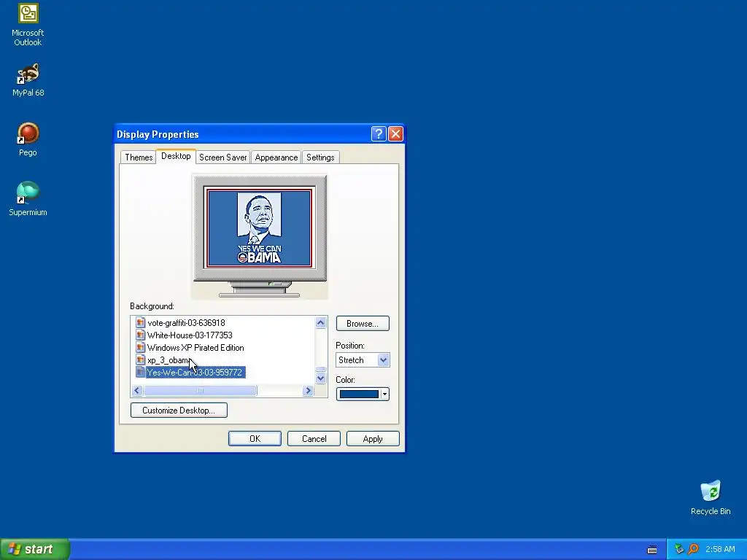The image size is (747, 560).
Task: Switch to the Settings tab
Action: tap(320, 157)
